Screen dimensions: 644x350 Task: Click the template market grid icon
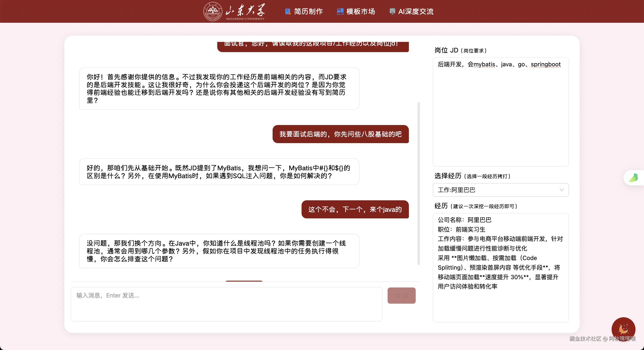(340, 11)
